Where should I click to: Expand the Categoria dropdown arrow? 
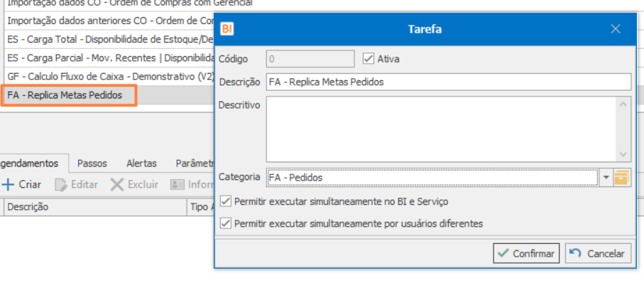click(x=606, y=177)
